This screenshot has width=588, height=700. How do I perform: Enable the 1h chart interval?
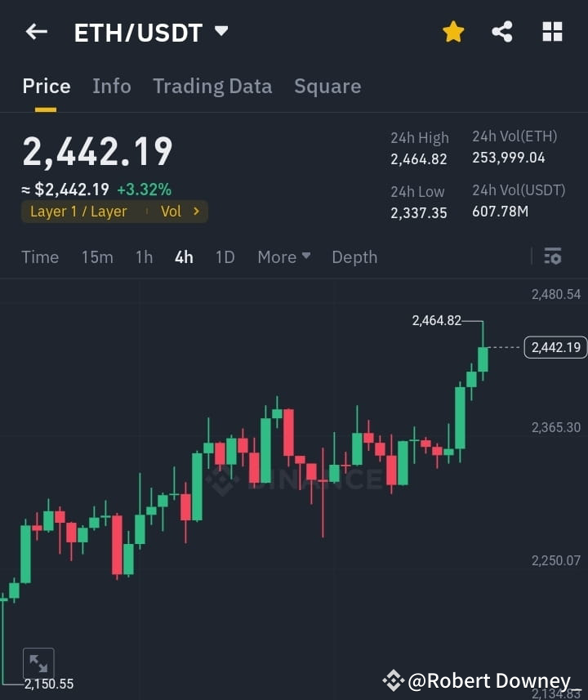click(144, 256)
